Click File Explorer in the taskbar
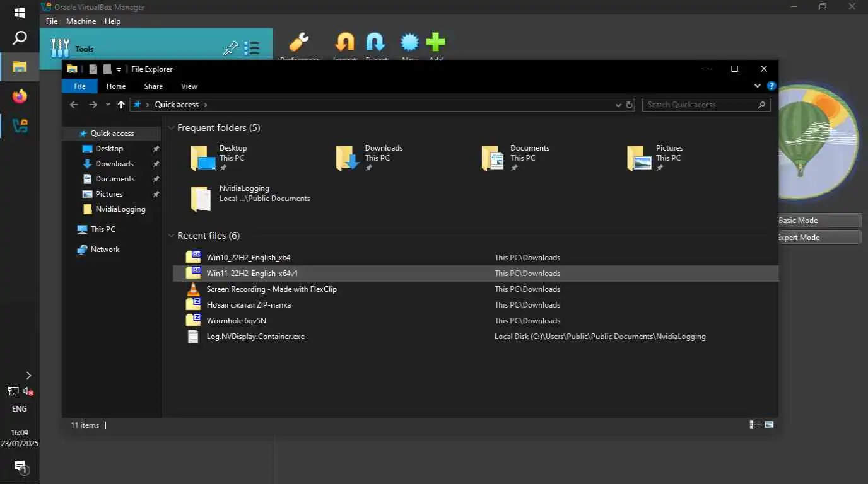Screen dimensions: 868x484 (20, 67)
